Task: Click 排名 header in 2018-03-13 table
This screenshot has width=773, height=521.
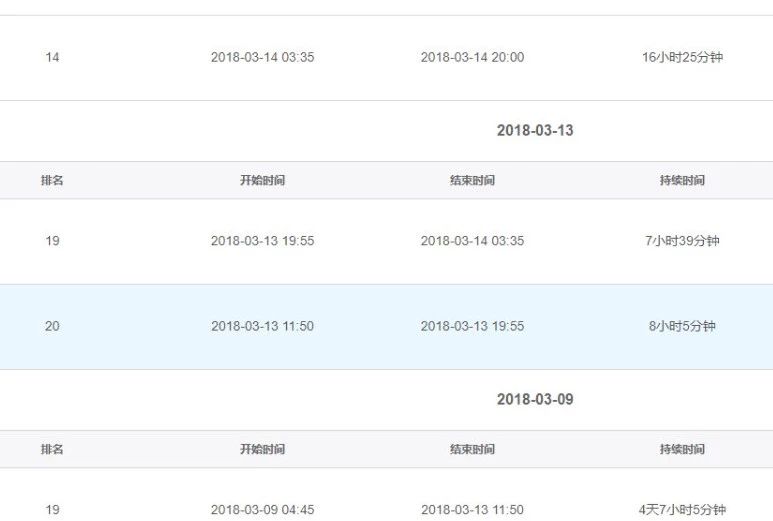Action: (x=52, y=181)
